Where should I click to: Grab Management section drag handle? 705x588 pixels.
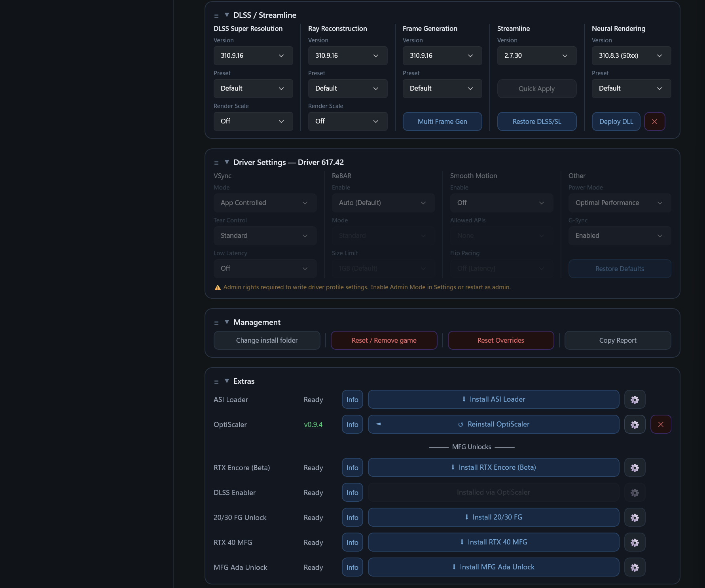click(216, 323)
